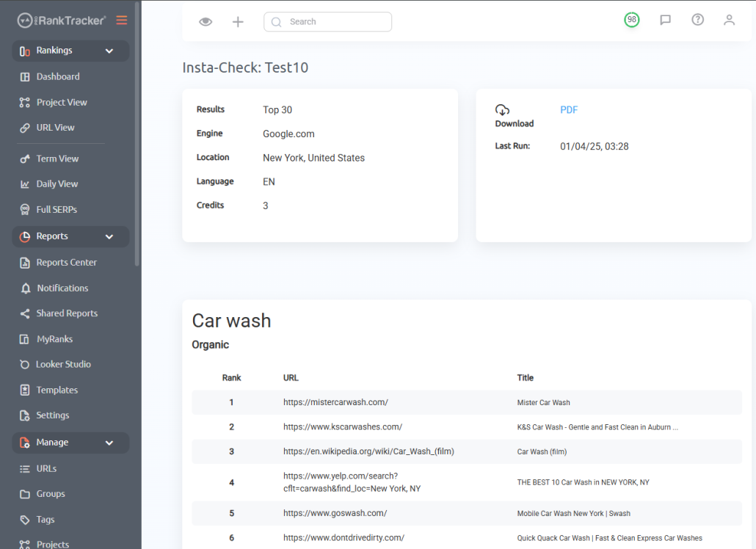The image size is (756, 549).
Task: Select 'THE BEST 10 Car Wash' title
Action: (584, 482)
